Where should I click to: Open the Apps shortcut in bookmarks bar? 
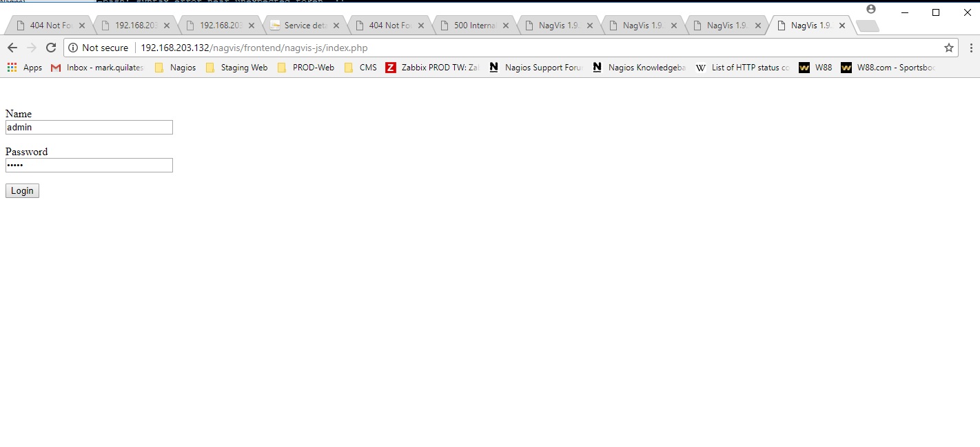[x=25, y=68]
